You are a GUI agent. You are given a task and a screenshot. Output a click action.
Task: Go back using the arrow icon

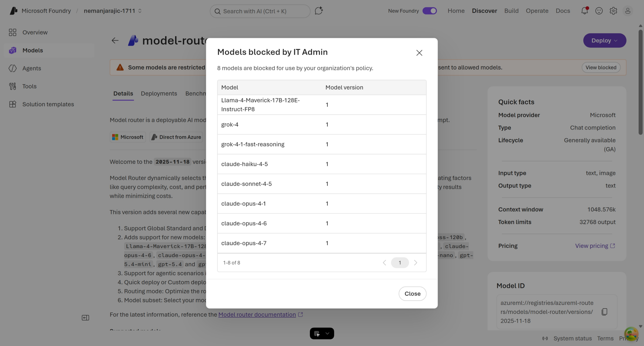pyautogui.click(x=115, y=40)
